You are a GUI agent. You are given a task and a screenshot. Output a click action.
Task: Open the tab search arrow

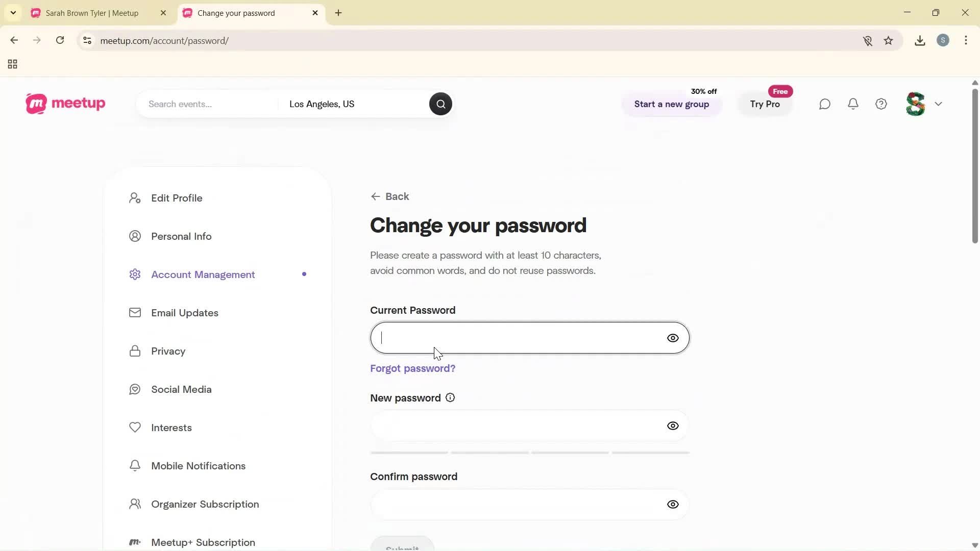pyautogui.click(x=13, y=13)
